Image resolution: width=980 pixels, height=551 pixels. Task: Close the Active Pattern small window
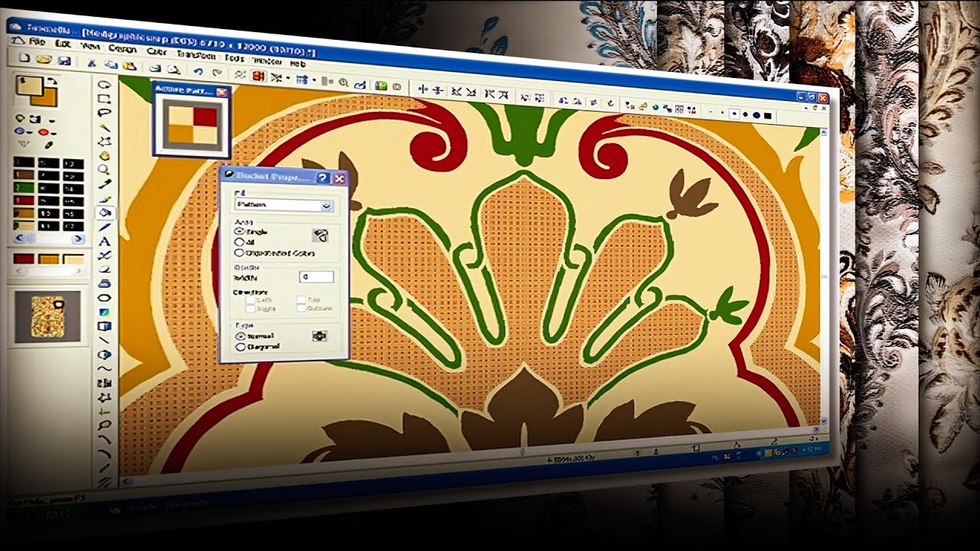coord(222,92)
